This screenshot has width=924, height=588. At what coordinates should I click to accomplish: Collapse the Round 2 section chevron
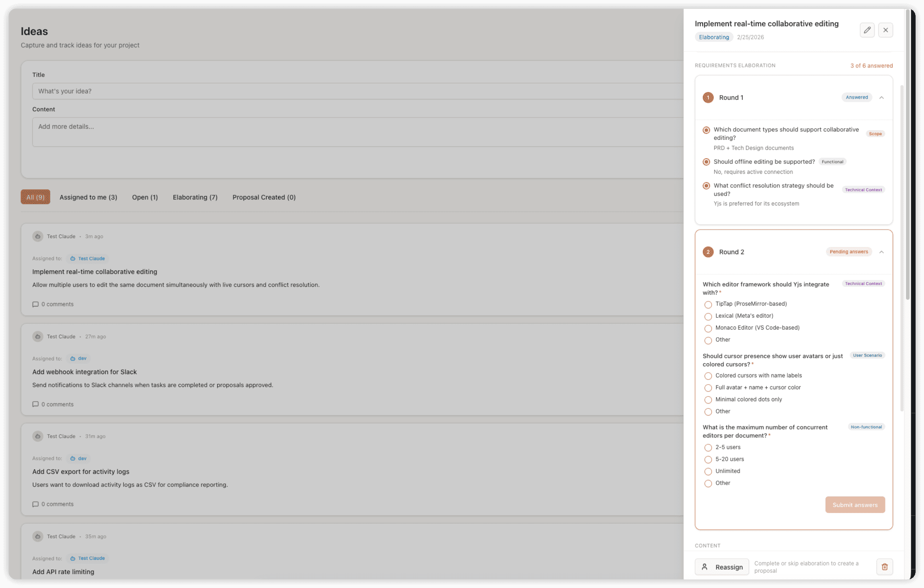[x=881, y=252]
